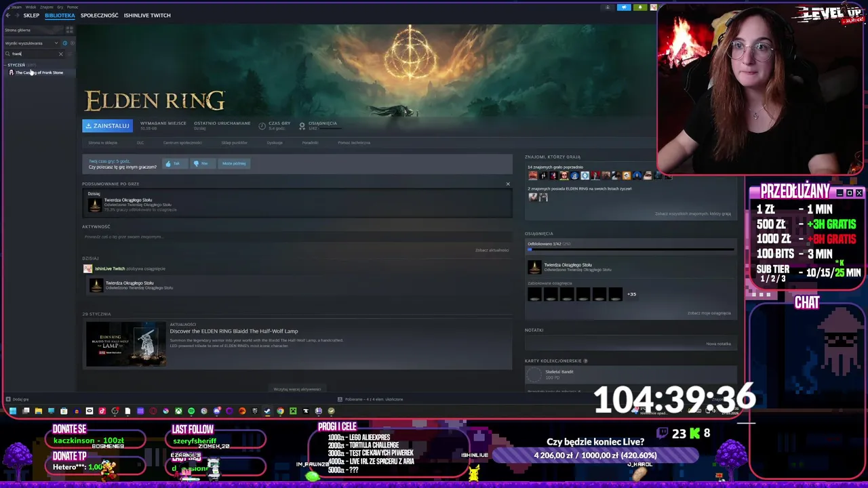Open File Explorer from taskbar
The height and width of the screenshot is (488, 868).
pos(39,411)
